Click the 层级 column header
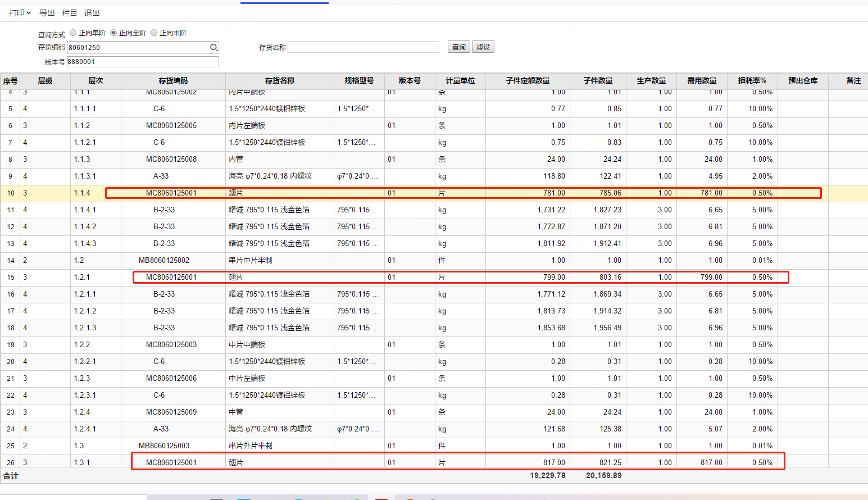868x500 pixels. [x=46, y=81]
